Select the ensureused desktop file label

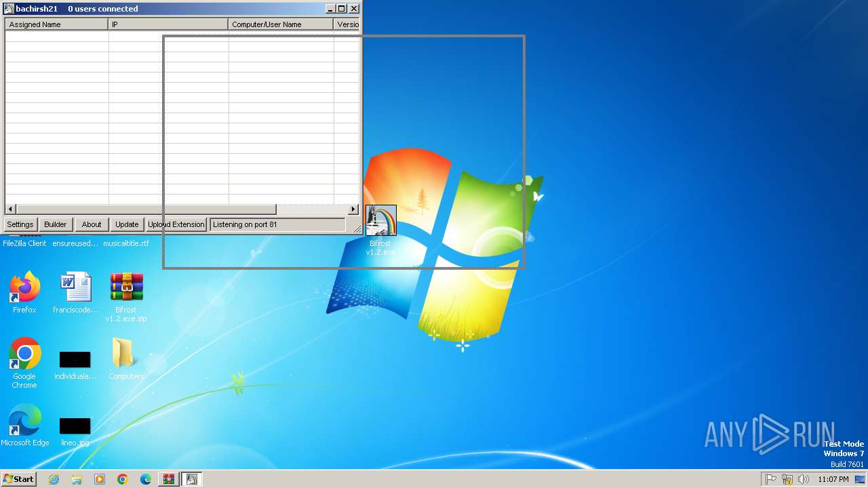75,243
